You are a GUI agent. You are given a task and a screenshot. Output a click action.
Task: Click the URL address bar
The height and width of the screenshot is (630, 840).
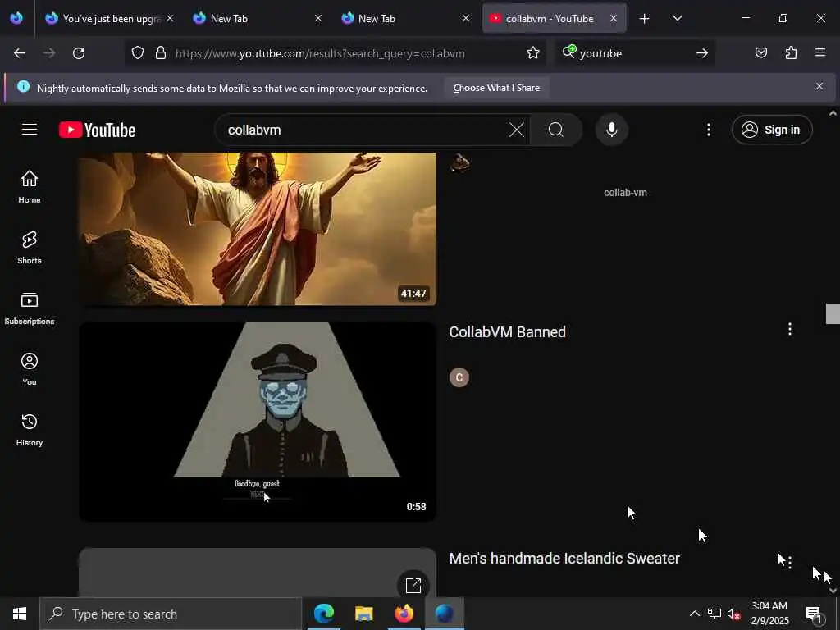(335, 53)
